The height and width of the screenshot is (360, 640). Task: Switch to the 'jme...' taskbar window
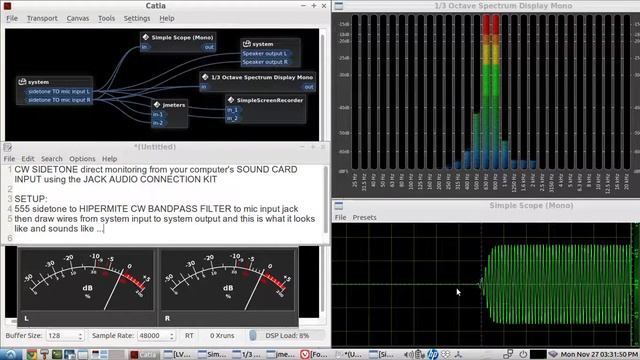coord(281,354)
